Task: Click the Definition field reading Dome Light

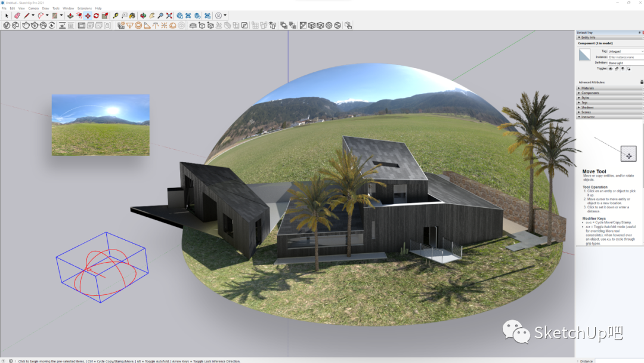Action: pyautogui.click(x=626, y=63)
